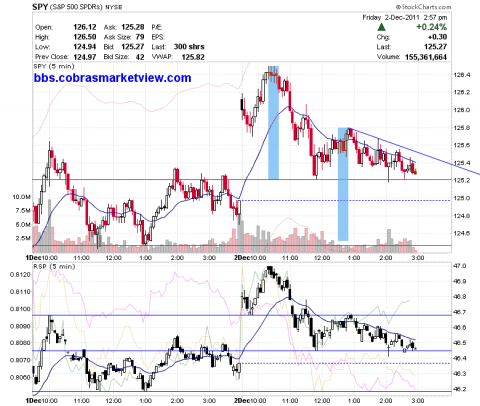Select the SPY ticker symbol title
The image size is (480, 406).
(40, 7)
